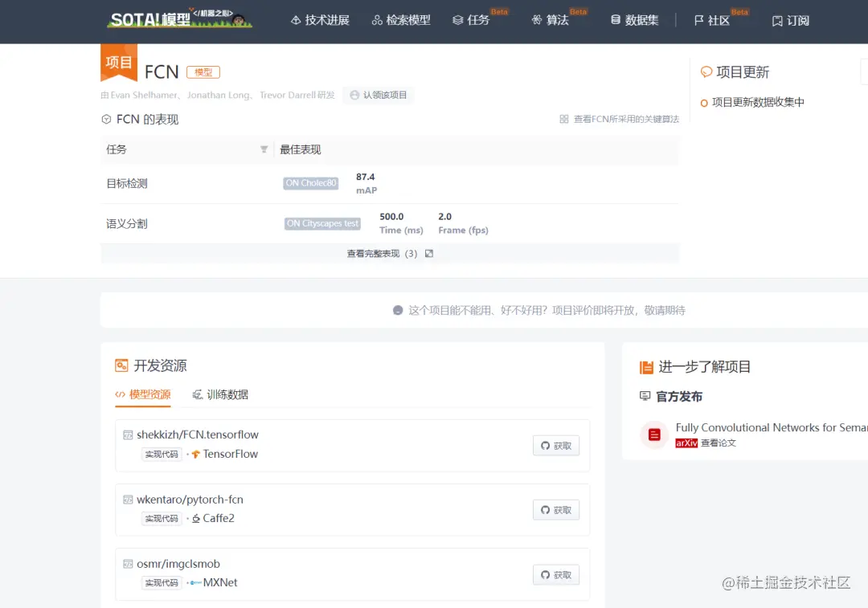Image resolution: width=868 pixels, height=608 pixels.
Task: Open the 数据集 navigation menu
Action: (634, 20)
